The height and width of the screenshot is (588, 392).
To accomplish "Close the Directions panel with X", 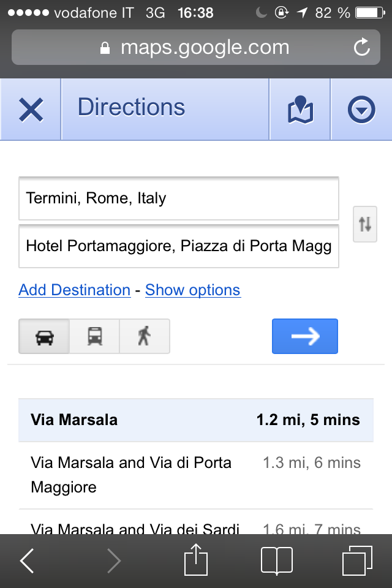I will click(31, 110).
